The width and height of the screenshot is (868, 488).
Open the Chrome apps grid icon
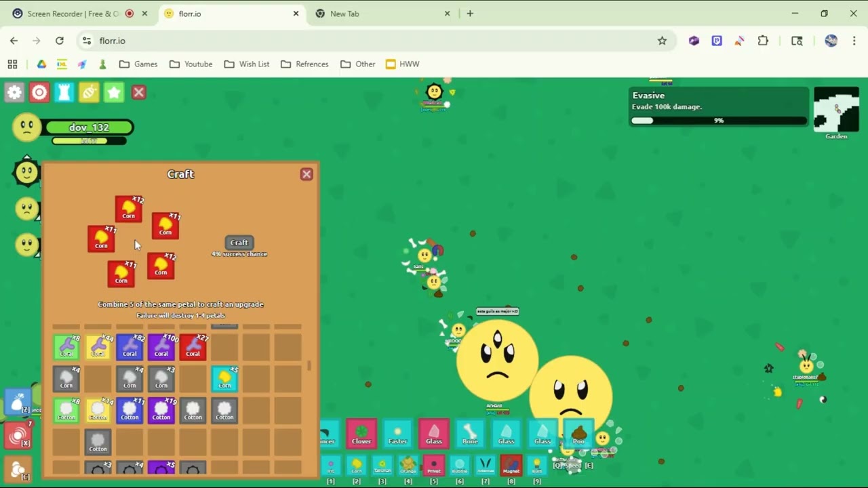coord(12,64)
